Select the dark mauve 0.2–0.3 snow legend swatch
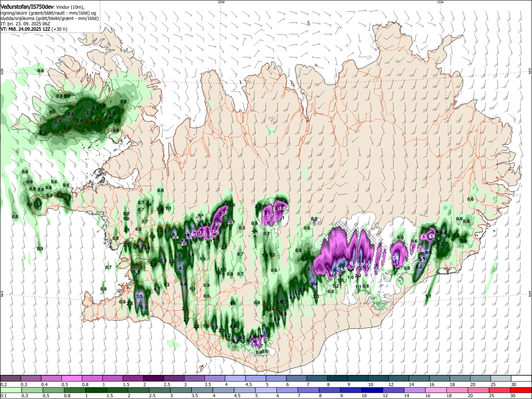The image size is (532, 399). (x=10, y=378)
